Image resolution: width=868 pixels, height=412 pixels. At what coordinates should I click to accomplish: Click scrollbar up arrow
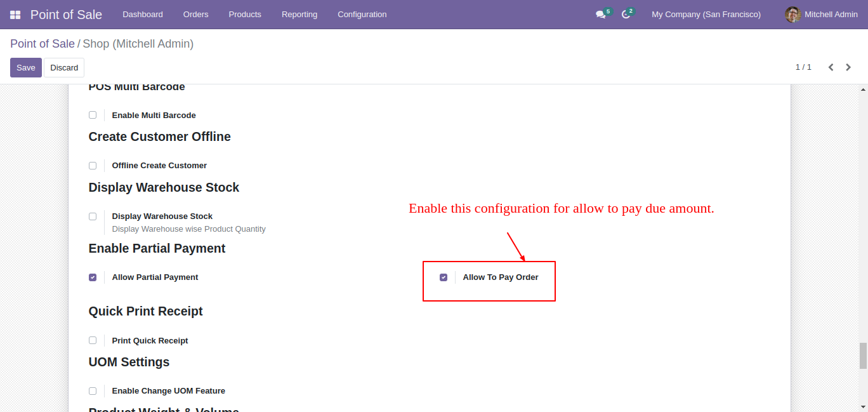pos(863,90)
